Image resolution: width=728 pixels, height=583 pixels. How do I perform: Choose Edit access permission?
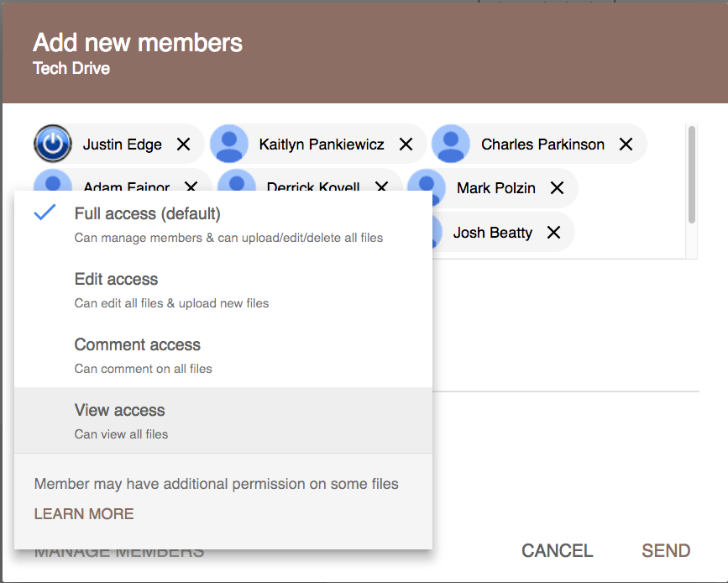point(116,280)
